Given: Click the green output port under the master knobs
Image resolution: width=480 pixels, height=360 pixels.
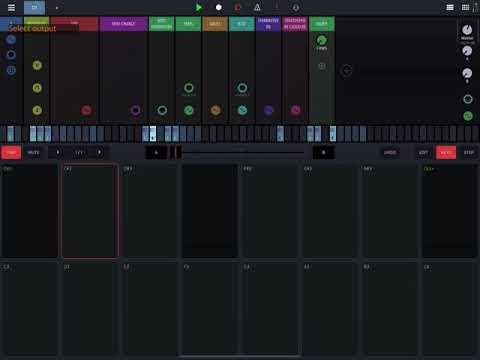Looking at the screenshot, I should pos(468,116).
